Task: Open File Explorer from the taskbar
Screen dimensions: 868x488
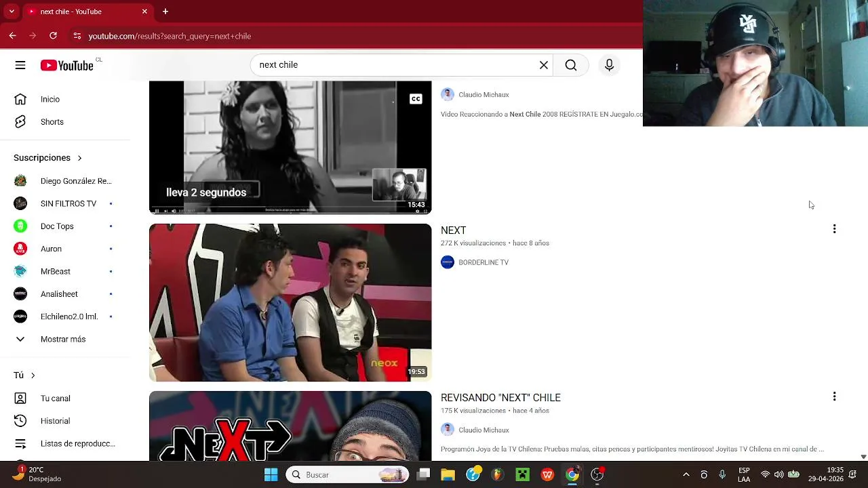Action: click(448, 474)
